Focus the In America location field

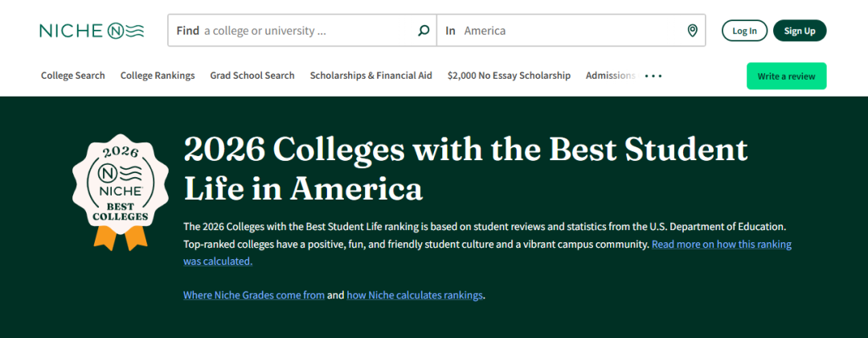point(571,31)
